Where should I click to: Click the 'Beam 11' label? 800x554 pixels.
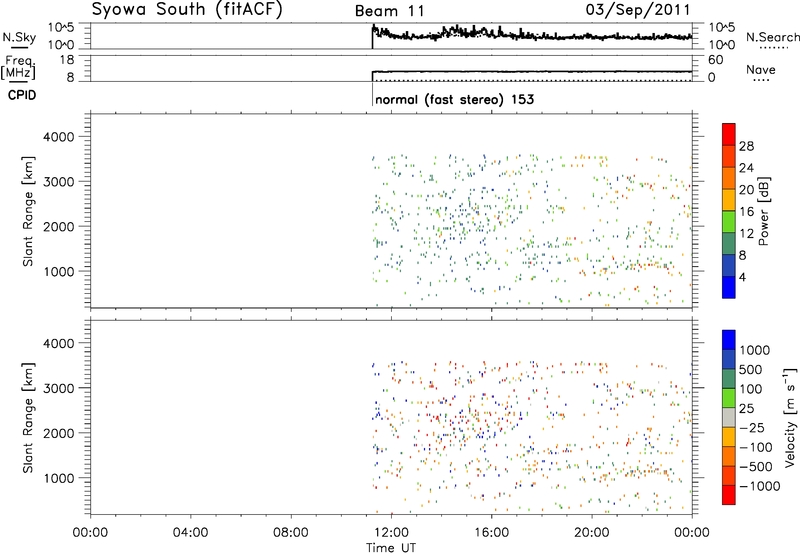point(390,11)
